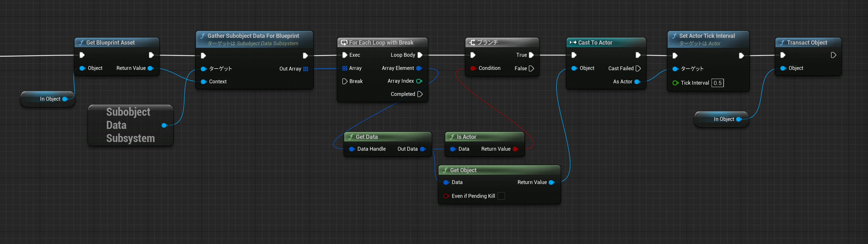Click Object pin on Transact Object node
The width and height of the screenshot is (868, 244).
pyautogui.click(x=783, y=68)
